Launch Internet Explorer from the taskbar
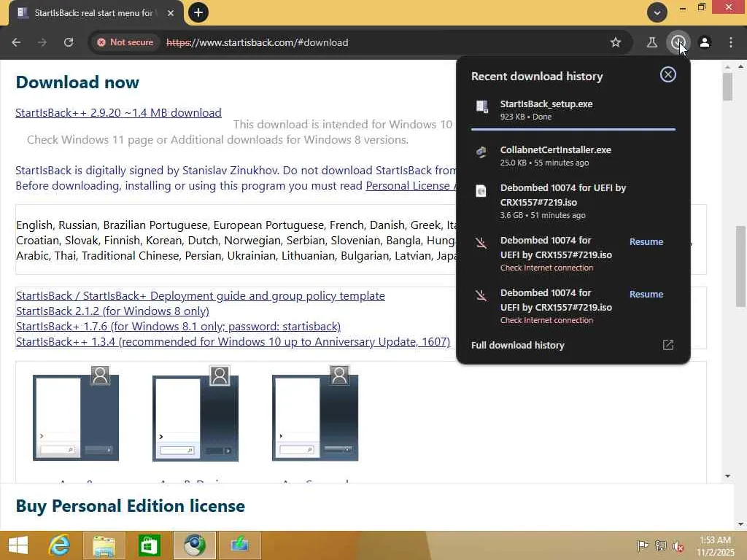This screenshot has height=560, width=747. [x=59, y=545]
